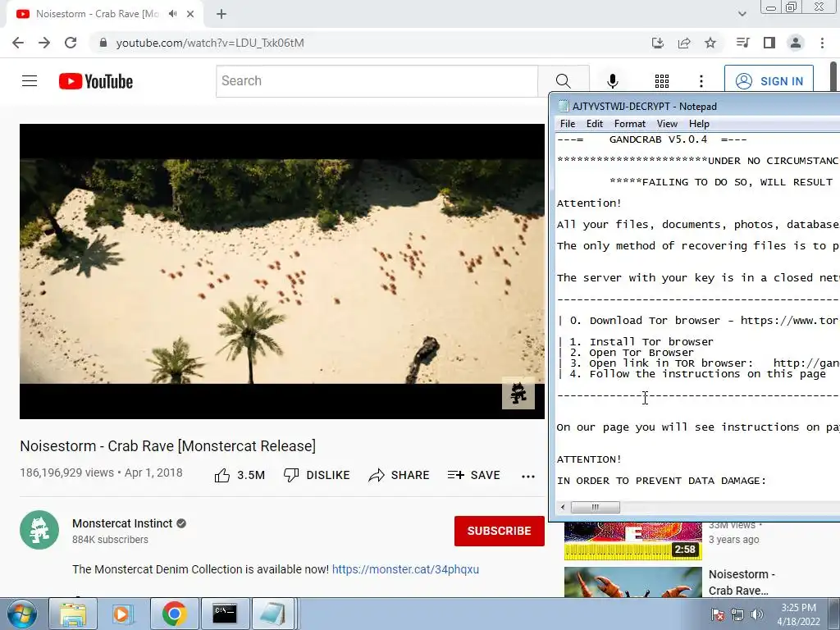This screenshot has width=840, height=630.
Task: Open suggested video title Noisestorm - Crab Rave
Action: tap(742, 582)
